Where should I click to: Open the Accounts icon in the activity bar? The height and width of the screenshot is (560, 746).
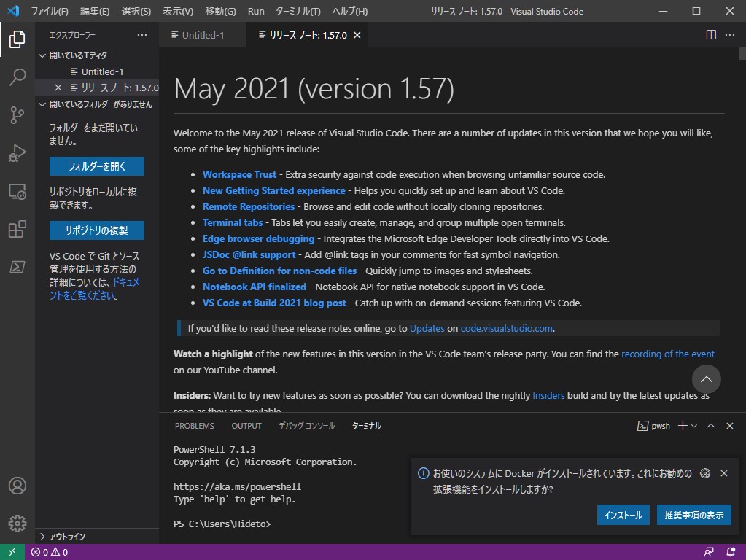click(18, 485)
